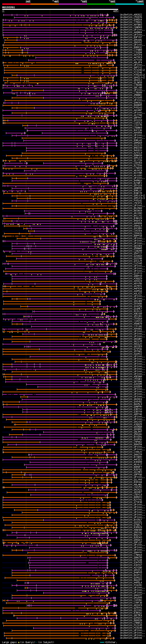Select hit label UniRef100_P05143-2
The height and width of the screenshot is (644, 146).
point(132,75)
